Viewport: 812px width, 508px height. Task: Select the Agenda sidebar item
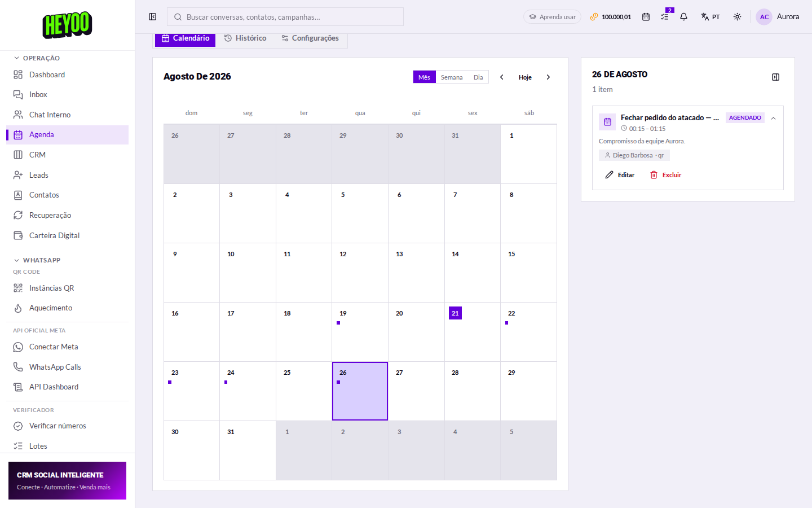pos(67,135)
